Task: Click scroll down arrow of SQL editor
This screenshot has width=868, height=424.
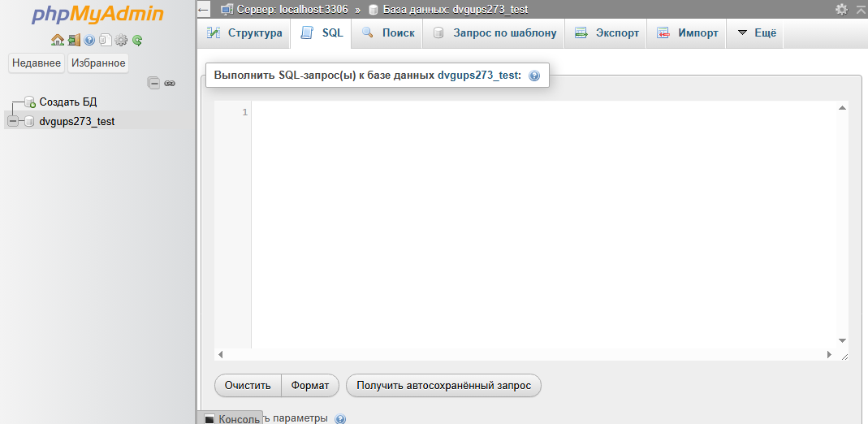Action: coord(842,340)
